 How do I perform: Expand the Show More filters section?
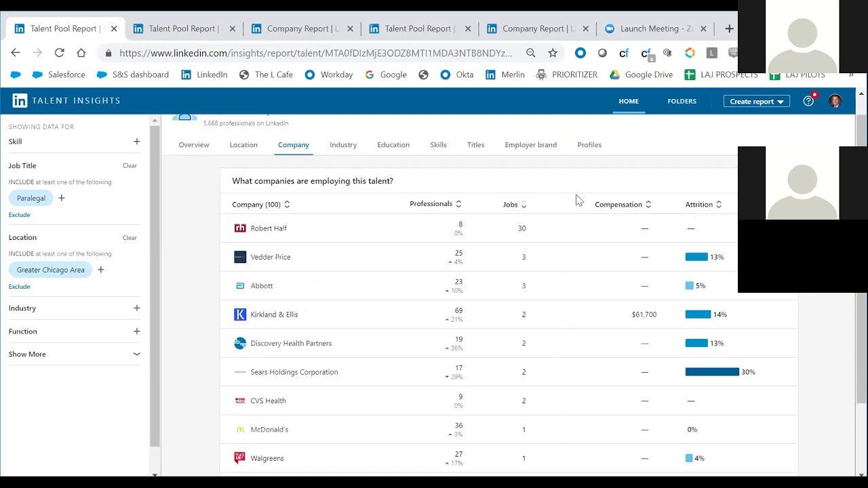tap(75, 354)
